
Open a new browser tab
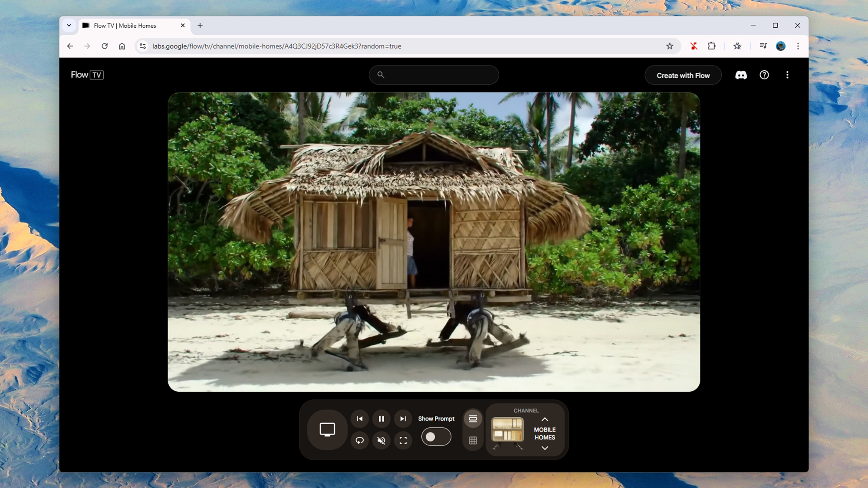[200, 26]
